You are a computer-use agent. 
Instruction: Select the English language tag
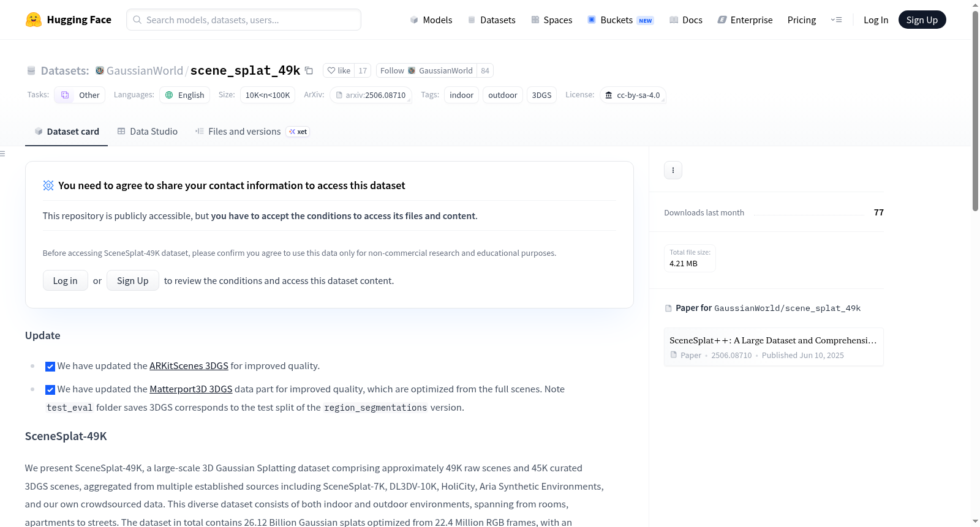185,95
